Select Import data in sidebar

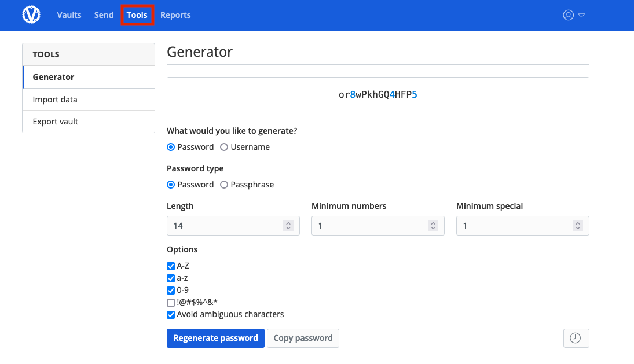tap(55, 100)
